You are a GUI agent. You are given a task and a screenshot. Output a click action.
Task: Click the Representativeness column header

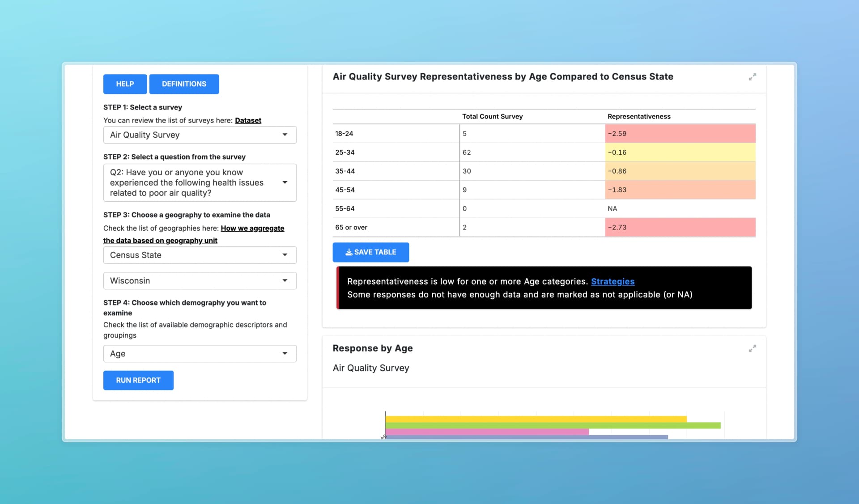click(639, 116)
